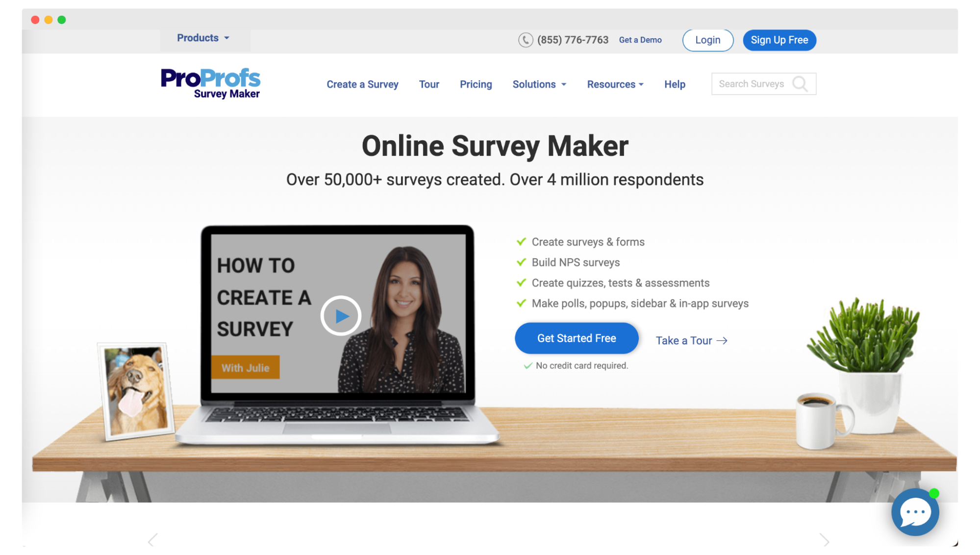Screen dimensions: 980x555
Task: Expand the Resources navigation dropdown
Action: [614, 84]
